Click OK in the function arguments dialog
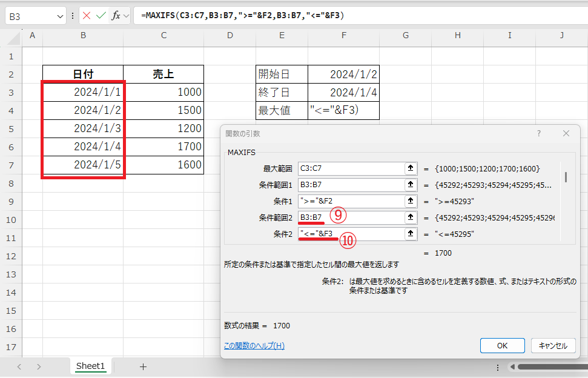Viewport: 588px width, 378px height. (x=502, y=346)
